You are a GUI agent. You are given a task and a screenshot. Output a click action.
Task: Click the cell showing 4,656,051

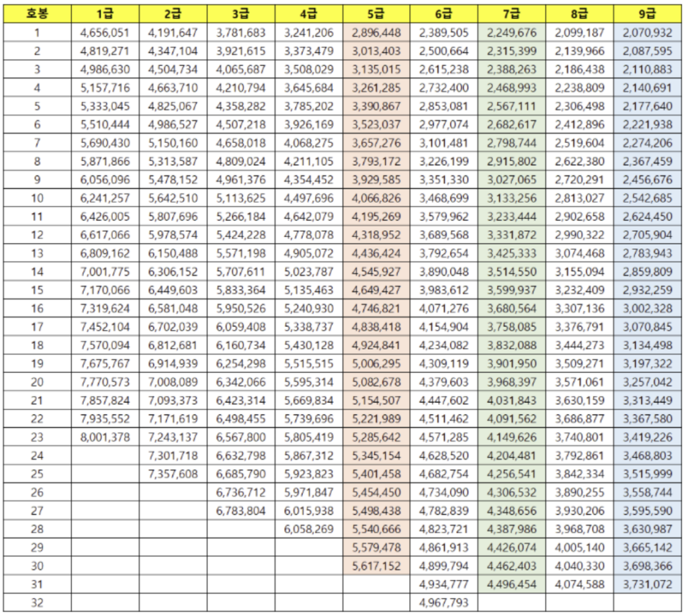[x=105, y=32]
